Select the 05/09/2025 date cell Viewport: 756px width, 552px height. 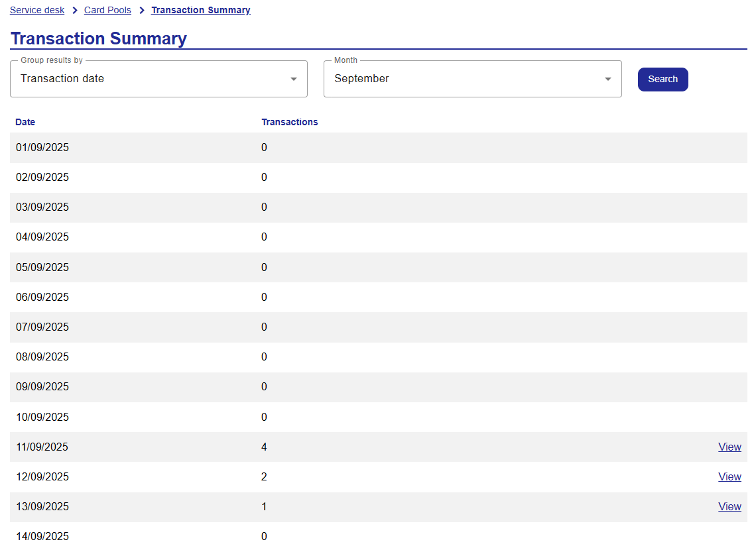(42, 267)
